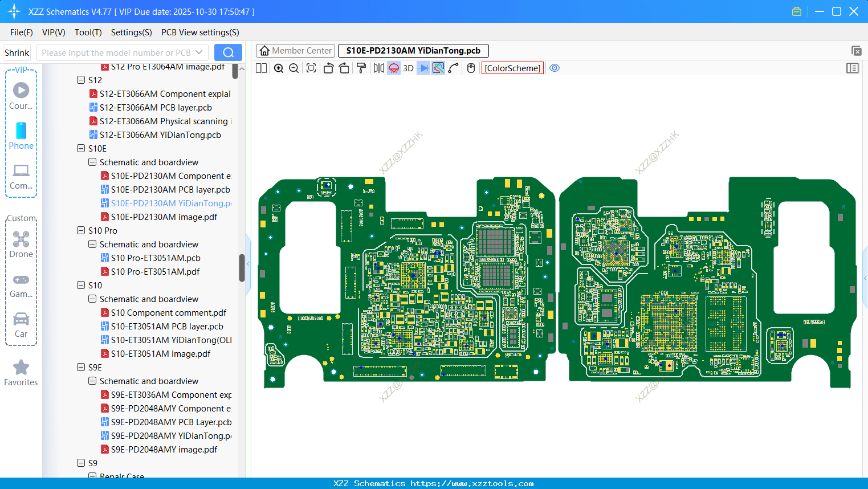The width and height of the screenshot is (868, 489).
Task: Open S10E-PD2130AM image.pdf file
Action: 164,217
